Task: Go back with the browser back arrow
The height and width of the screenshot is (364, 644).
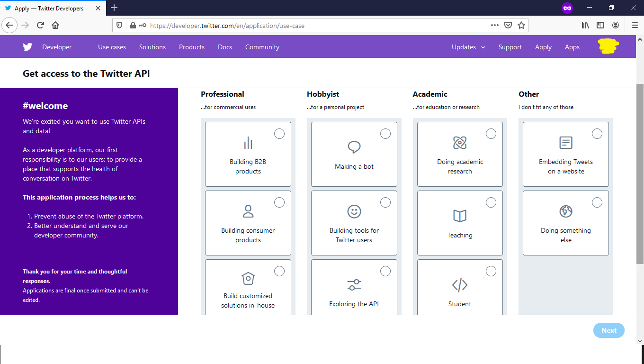Action: 9,25
